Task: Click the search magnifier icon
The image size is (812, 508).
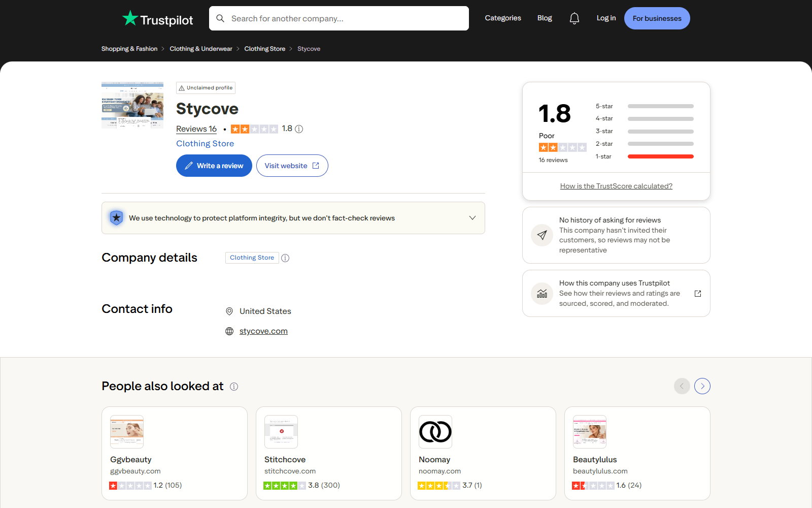Action: point(220,18)
